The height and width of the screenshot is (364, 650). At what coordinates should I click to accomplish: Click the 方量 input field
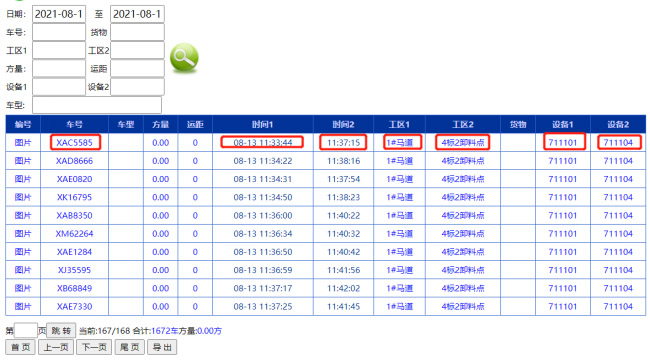click(59, 69)
